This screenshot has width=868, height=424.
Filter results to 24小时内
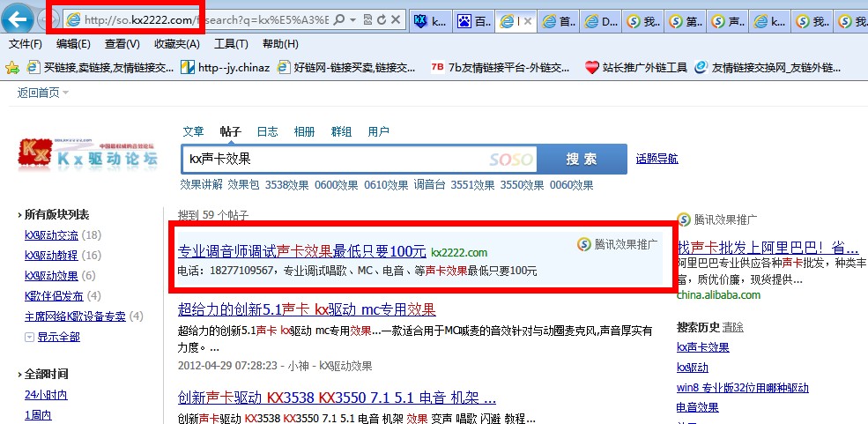tap(46, 395)
